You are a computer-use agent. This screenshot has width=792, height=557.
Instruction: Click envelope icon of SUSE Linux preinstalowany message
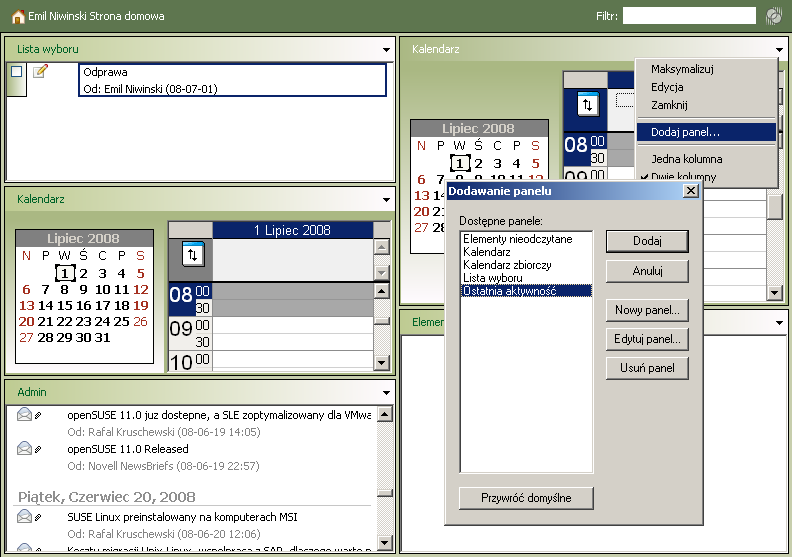[24, 516]
